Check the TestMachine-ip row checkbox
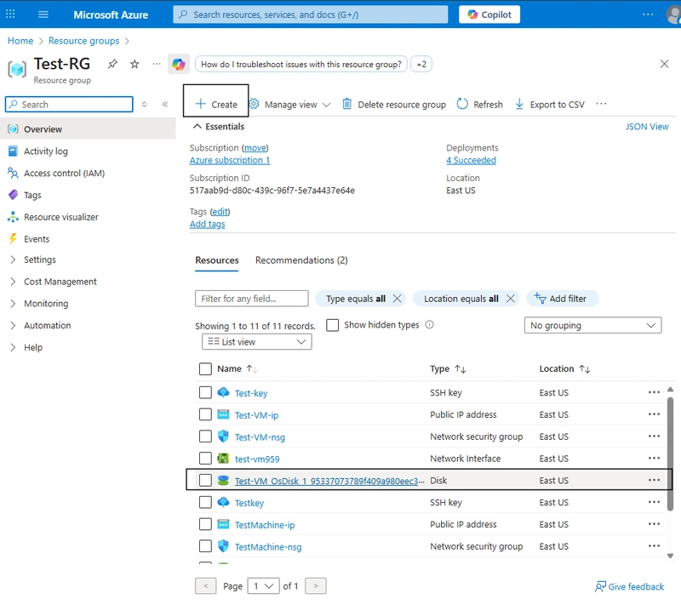The width and height of the screenshot is (681, 616). click(x=205, y=524)
